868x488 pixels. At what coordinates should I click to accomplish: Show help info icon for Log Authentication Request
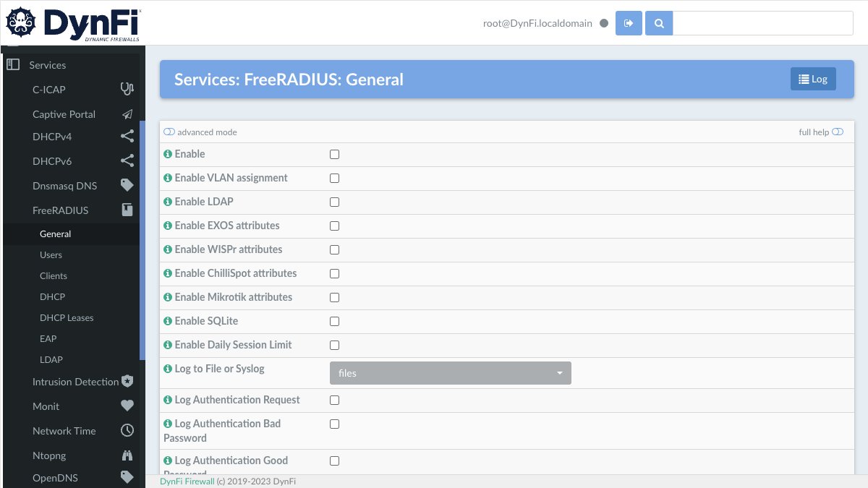click(x=168, y=400)
